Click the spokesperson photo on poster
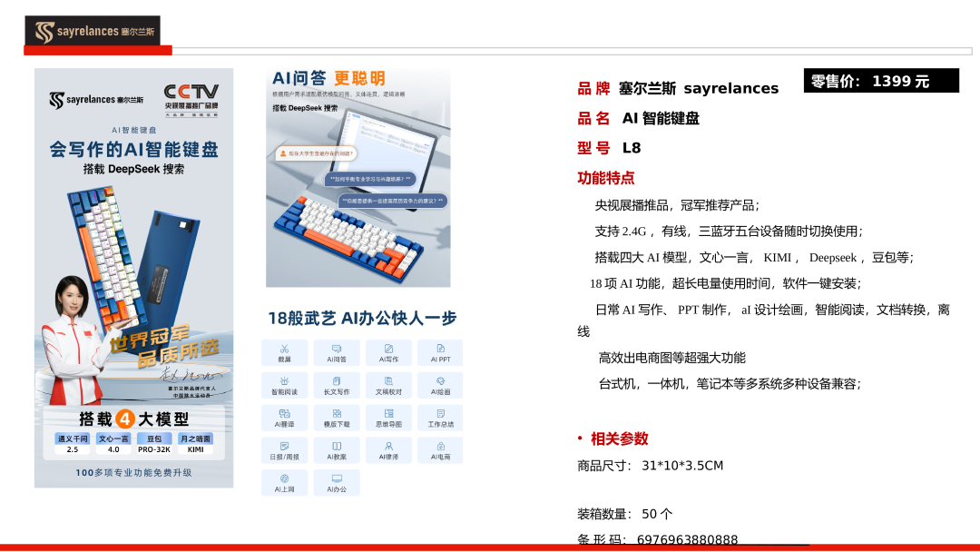 79,340
